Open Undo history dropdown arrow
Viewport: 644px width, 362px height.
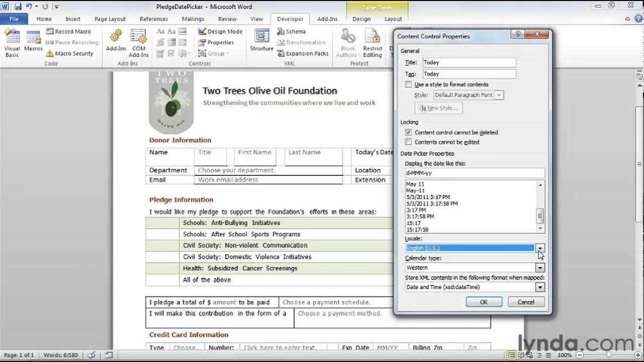click(36, 7)
